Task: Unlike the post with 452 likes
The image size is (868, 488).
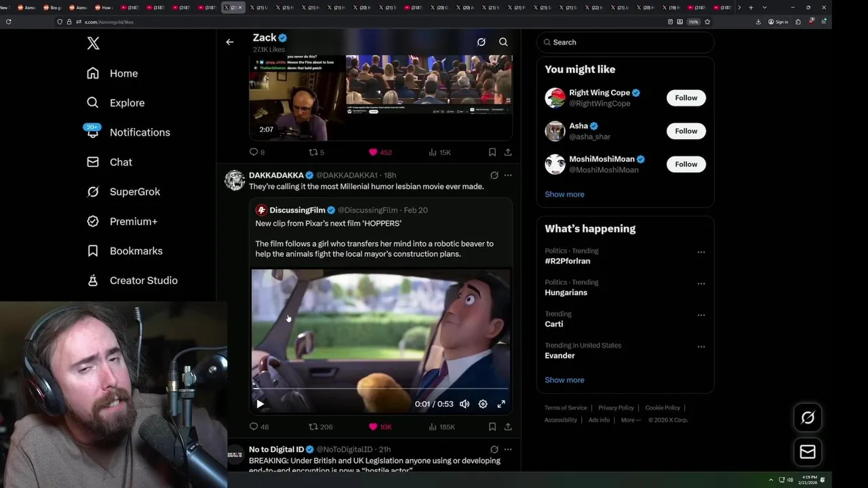Action: pyautogui.click(x=380, y=152)
